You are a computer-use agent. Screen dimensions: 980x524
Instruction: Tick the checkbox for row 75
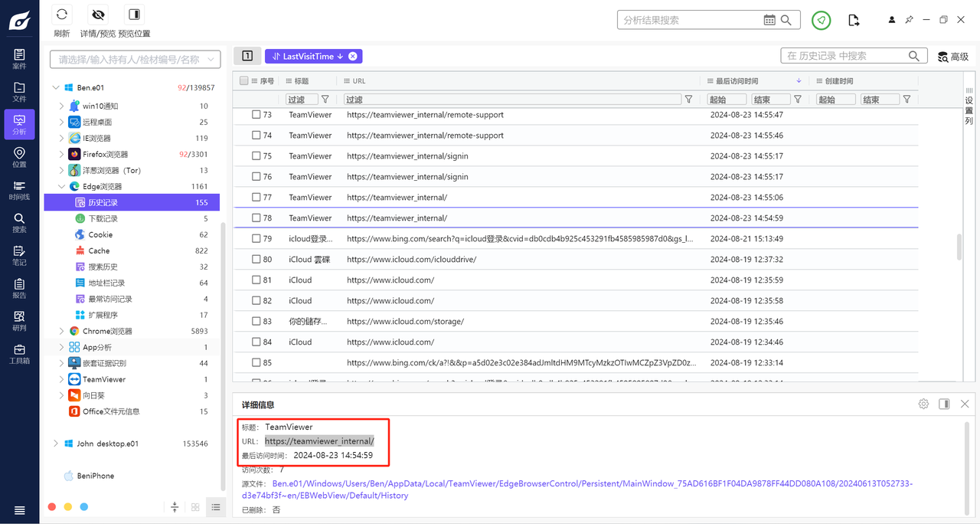coord(256,156)
